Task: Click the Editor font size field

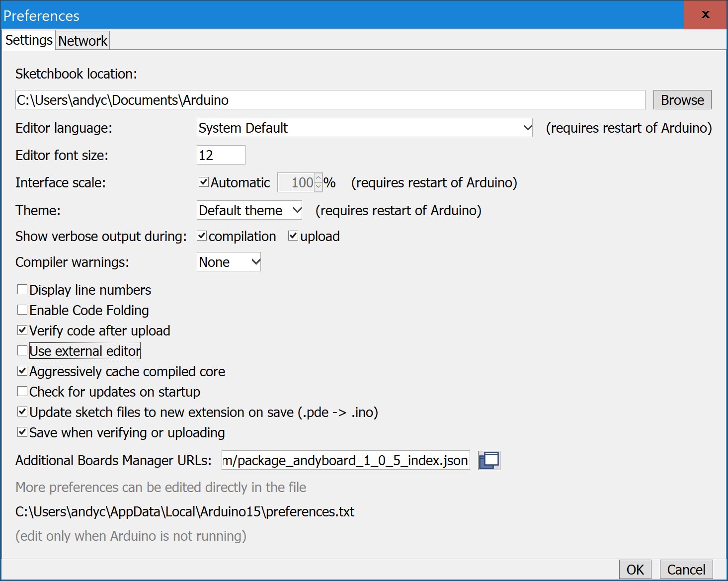Action: click(x=221, y=155)
